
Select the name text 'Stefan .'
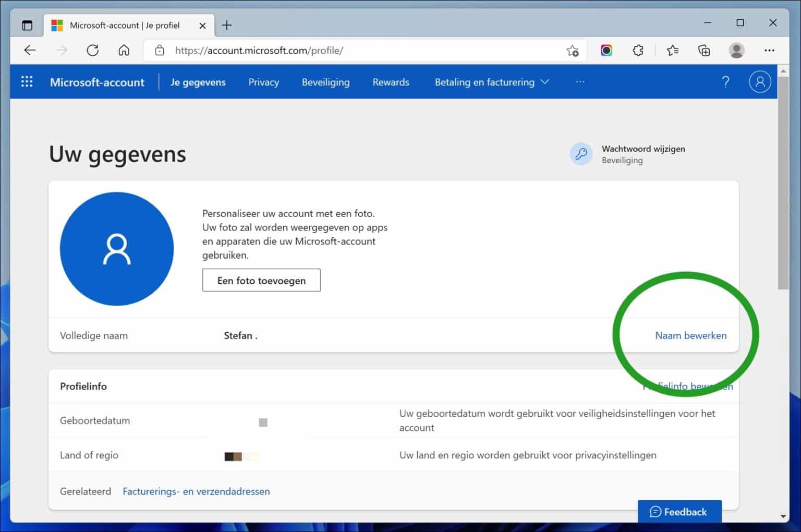pyautogui.click(x=240, y=335)
